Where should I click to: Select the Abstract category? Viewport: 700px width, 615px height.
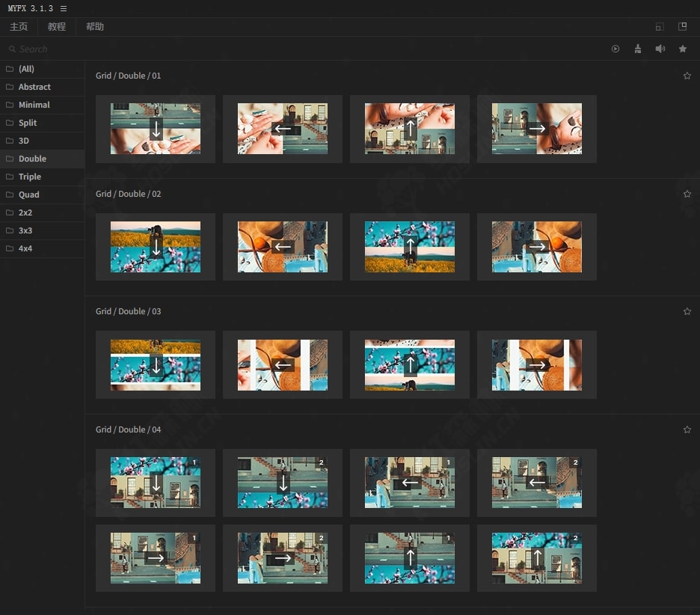43,87
